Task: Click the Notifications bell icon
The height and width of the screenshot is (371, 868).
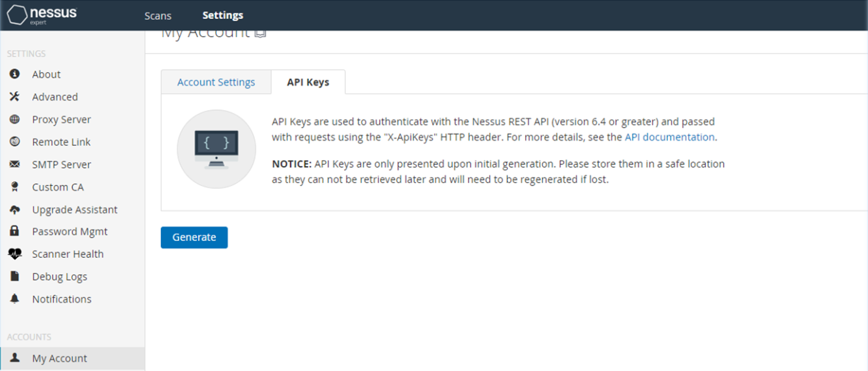Action: [14, 299]
